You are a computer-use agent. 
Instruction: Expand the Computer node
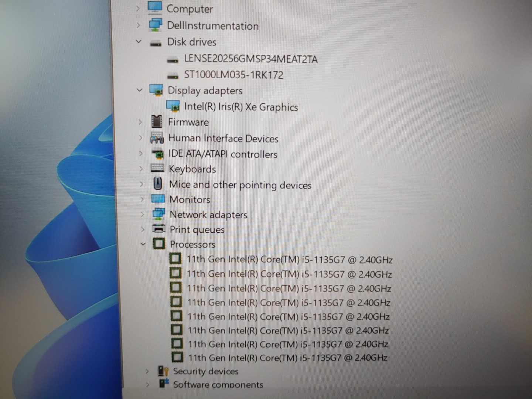(x=138, y=8)
